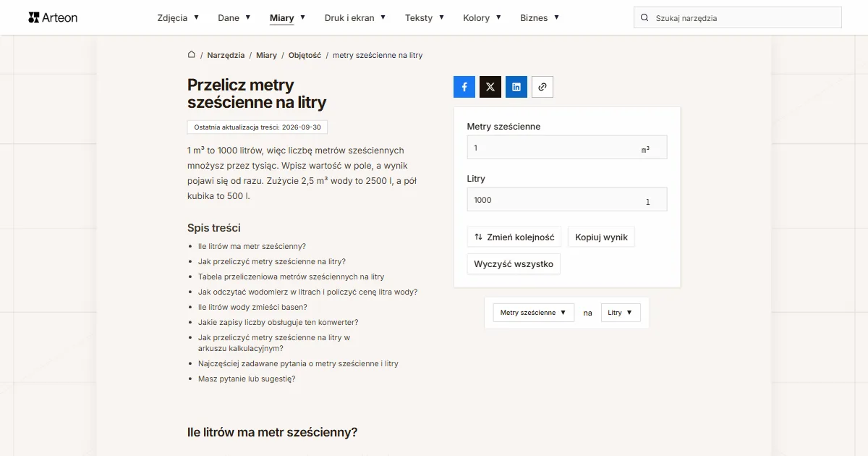Open 'Jak przeliczyć metry sześcienne na litry?' link
Screen dimensions: 868x456
(272, 261)
